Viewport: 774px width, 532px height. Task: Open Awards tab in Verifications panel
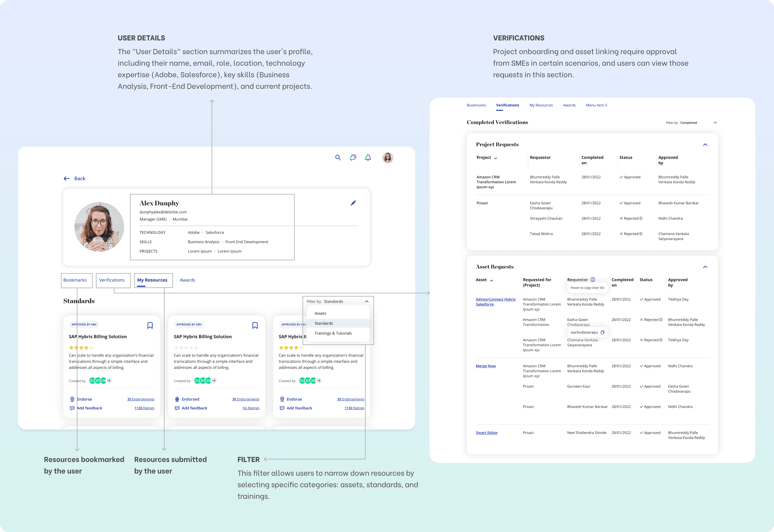(569, 105)
